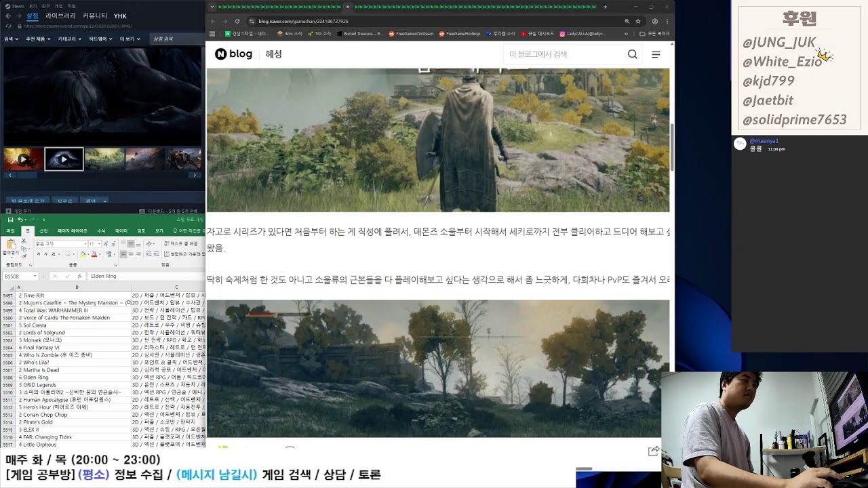Click the Excel Paste (붙여넣기) icon

pyautogui.click(x=10, y=245)
